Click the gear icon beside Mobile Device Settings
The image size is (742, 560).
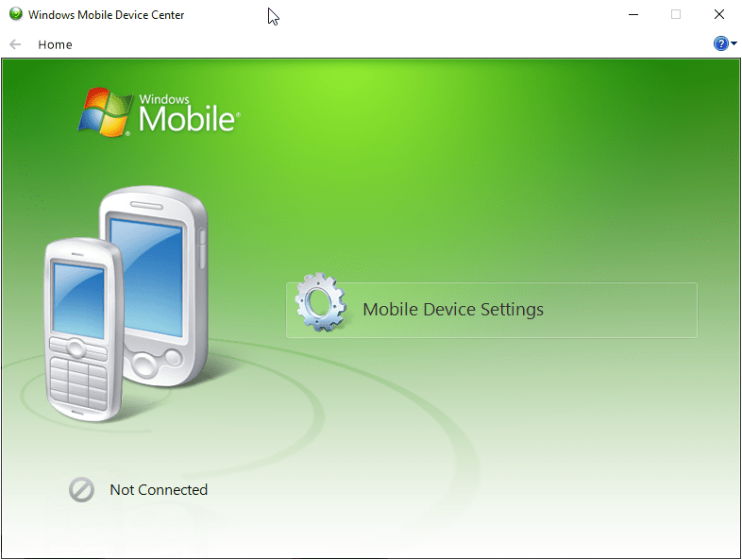pyautogui.click(x=320, y=302)
